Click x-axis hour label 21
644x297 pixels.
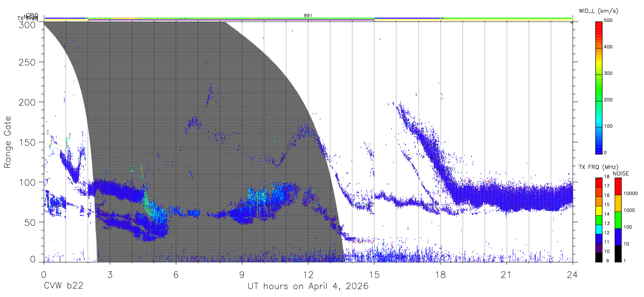coord(507,275)
